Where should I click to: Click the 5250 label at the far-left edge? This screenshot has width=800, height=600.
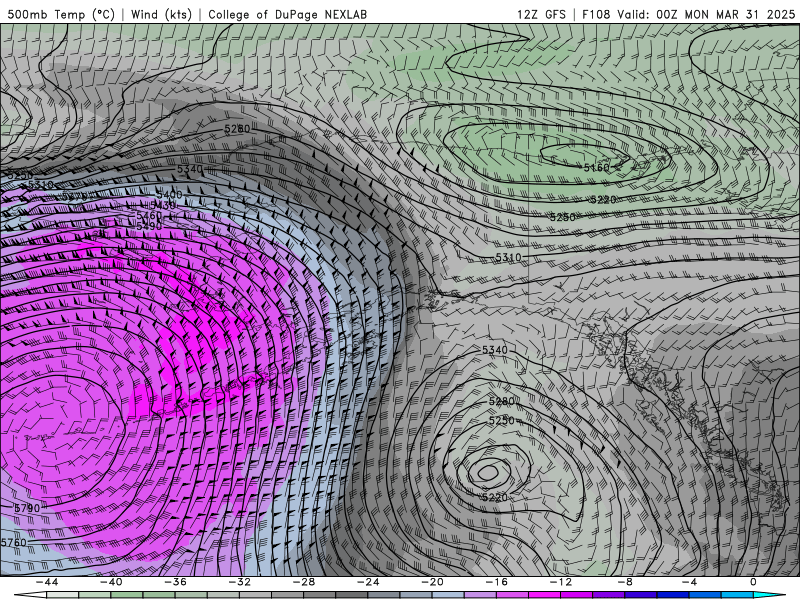pos(20,176)
